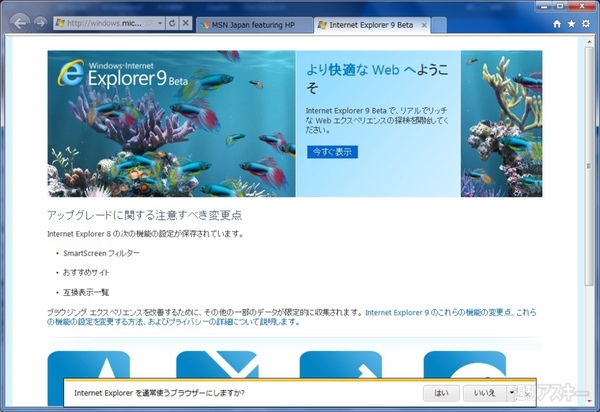The width and height of the screenshot is (600, 412).
Task: Click the search magnifier in address bar
Action: (x=149, y=23)
